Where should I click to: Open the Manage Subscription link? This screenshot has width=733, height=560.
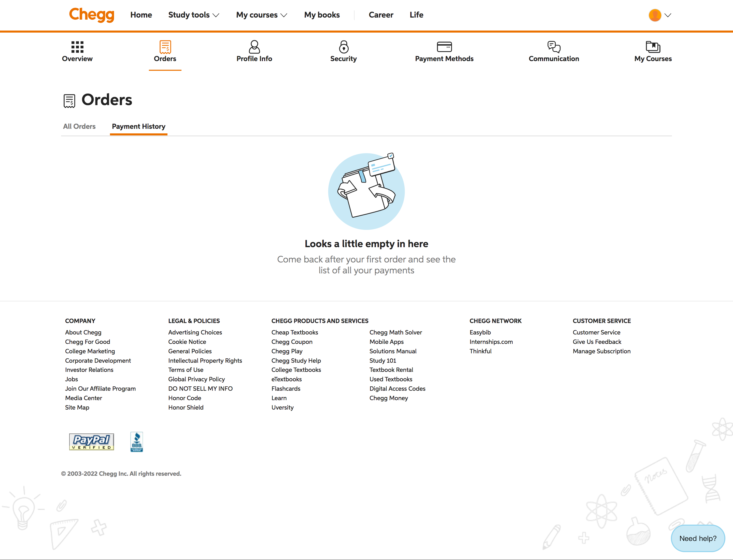pos(602,351)
